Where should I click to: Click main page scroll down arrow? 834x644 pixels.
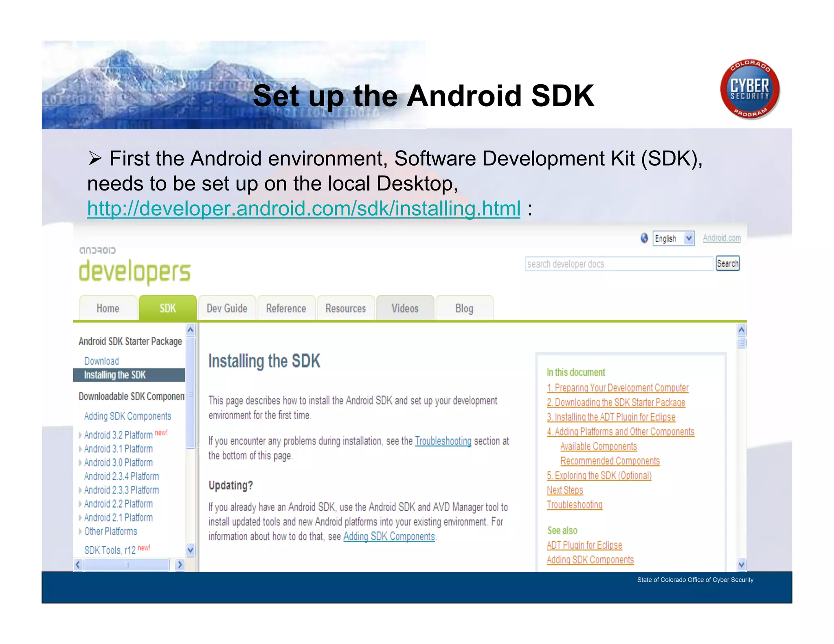click(742, 565)
